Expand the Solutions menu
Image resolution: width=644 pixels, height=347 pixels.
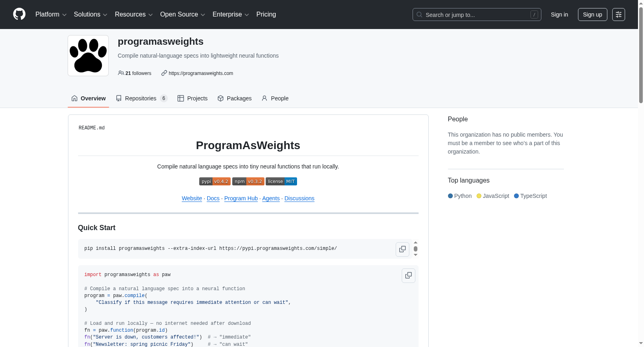click(91, 15)
